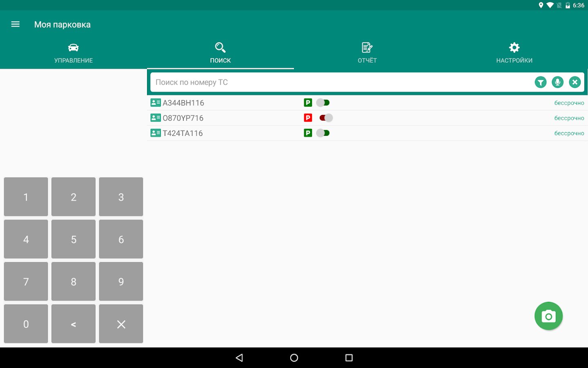Screen dimensions: 588x368
Task: Tap the Wi-Fi status icon
Action: pos(550,5)
